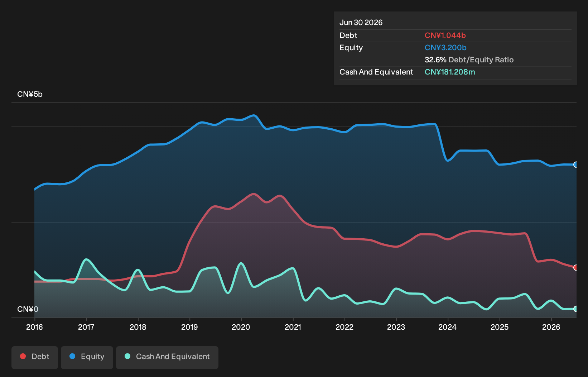The image size is (588, 377).
Task: Click the blue Equity endpoint marker
Action: pos(575,164)
